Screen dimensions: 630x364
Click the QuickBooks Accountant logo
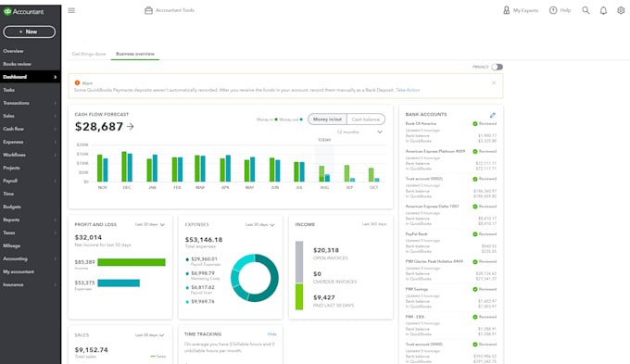coord(24,12)
